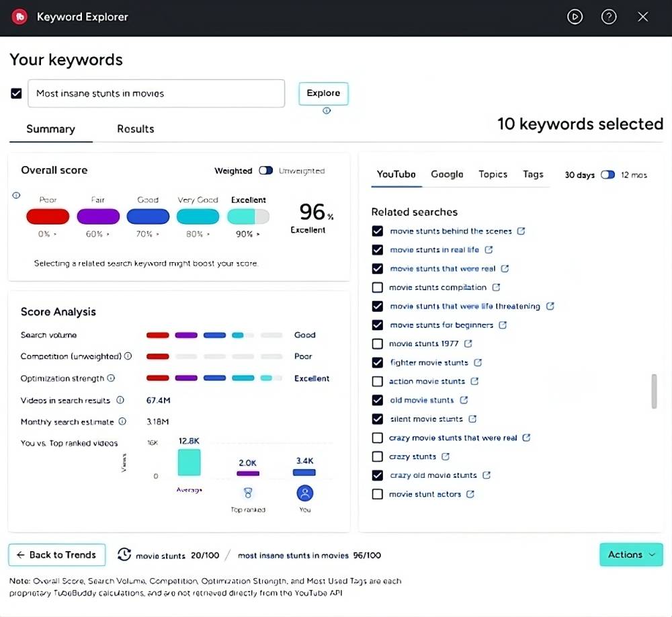
Task: Open external link for crazy old movie stunts
Action: pos(487,475)
